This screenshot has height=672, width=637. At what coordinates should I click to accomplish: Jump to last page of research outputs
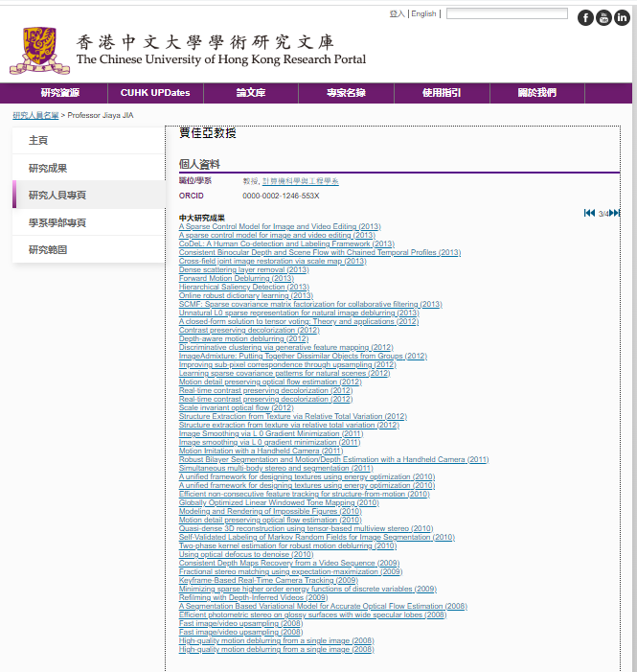617,213
